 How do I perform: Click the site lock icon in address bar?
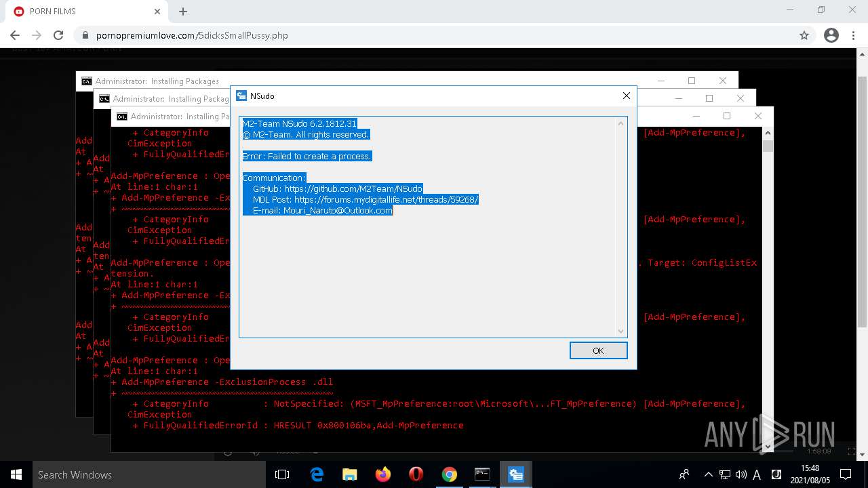coord(85,35)
